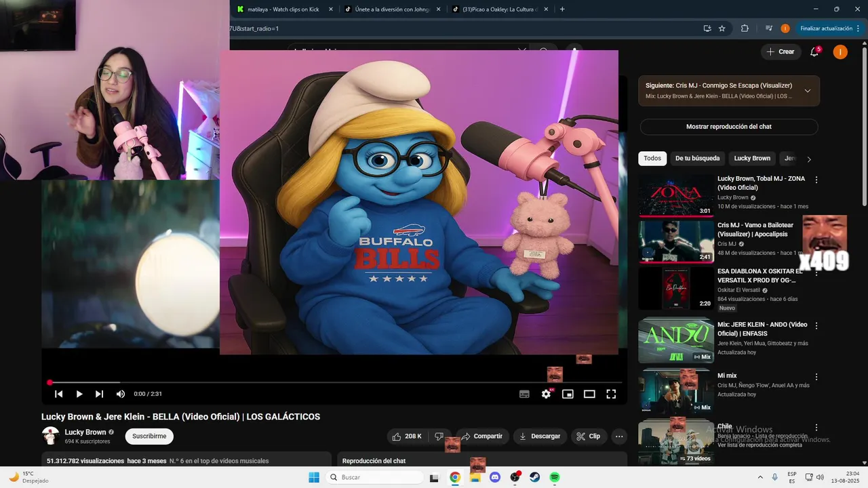
Task: Open ESA DIABLONA video thumbnail
Action: click(675, 288)
